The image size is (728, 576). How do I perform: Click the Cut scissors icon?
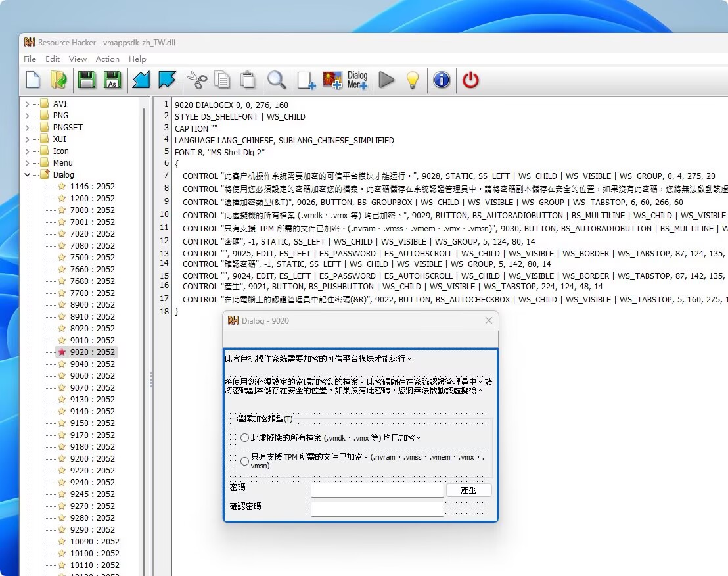click(196, 80)
